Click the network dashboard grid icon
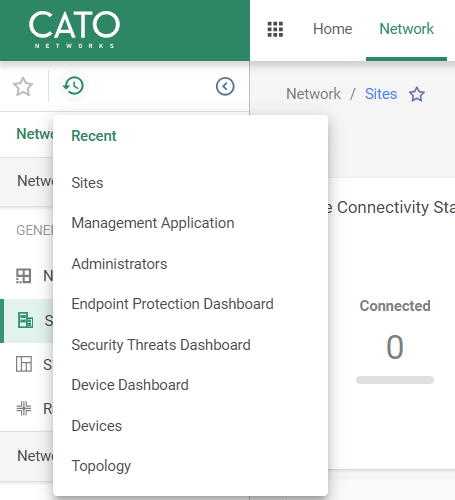The height and width of the screenshot is (500, 455). click(x=24, y=276)
